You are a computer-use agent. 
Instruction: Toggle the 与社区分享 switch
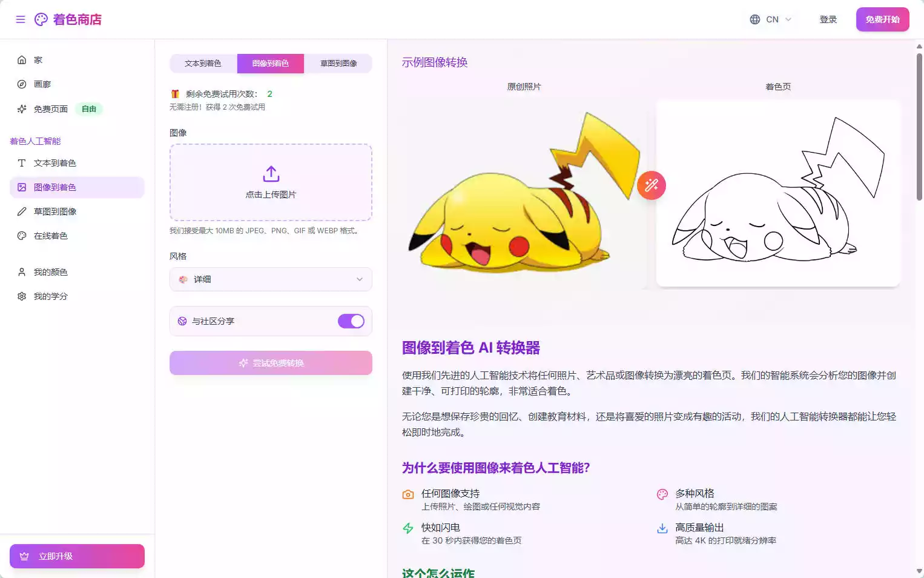point(351,321)
